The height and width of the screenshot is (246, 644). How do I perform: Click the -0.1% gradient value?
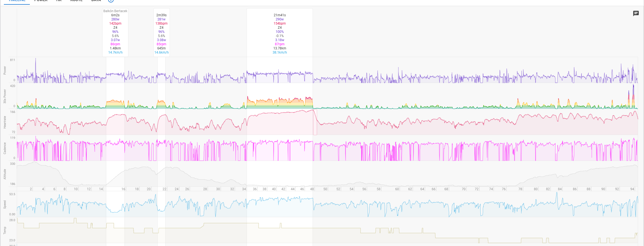point(280,36)
